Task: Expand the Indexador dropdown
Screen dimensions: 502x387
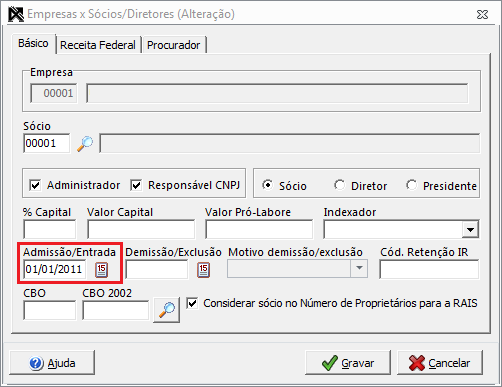Action: tap(470, 229)
